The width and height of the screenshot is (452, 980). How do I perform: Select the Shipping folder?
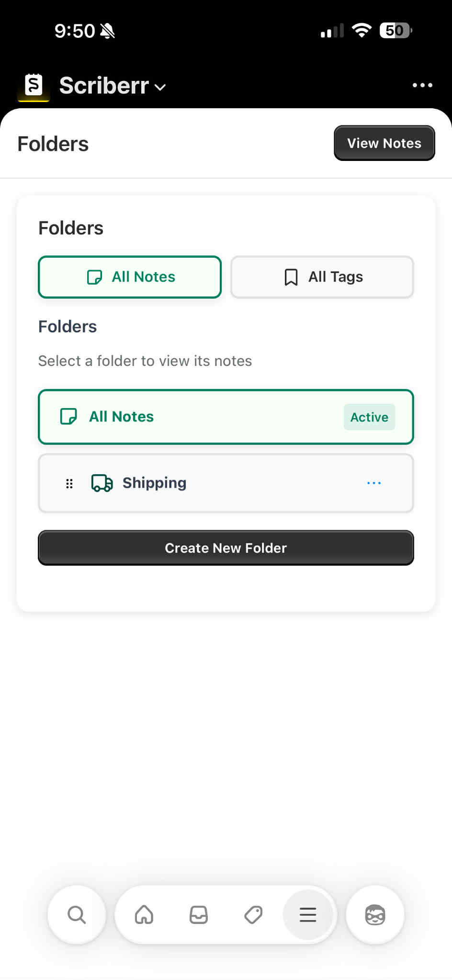click(x=226, y=483)
